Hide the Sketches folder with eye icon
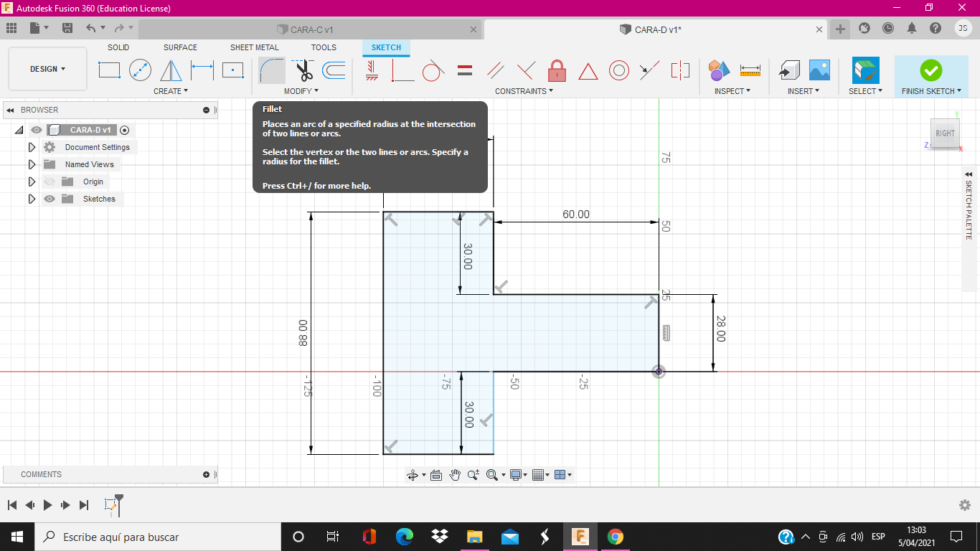 (x=50, y=199)
